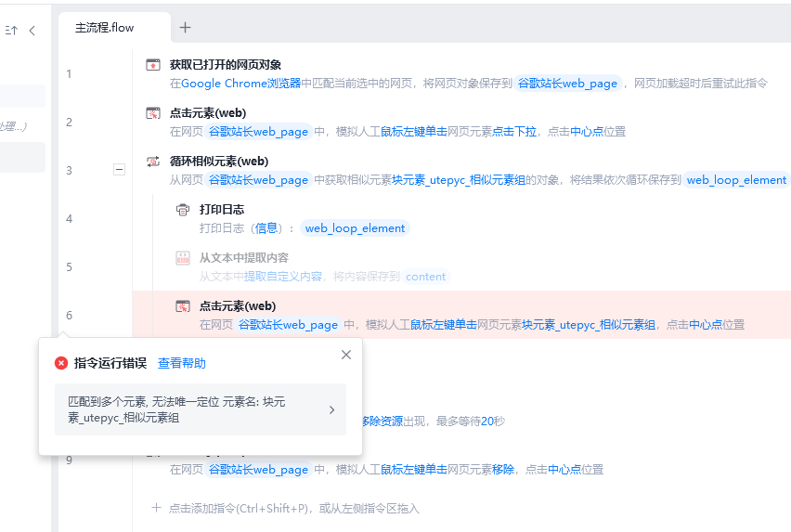This screenshot has height=532, width=791.
Task: Click the icon of errored step 6
Action: click(x=183, y=306)
